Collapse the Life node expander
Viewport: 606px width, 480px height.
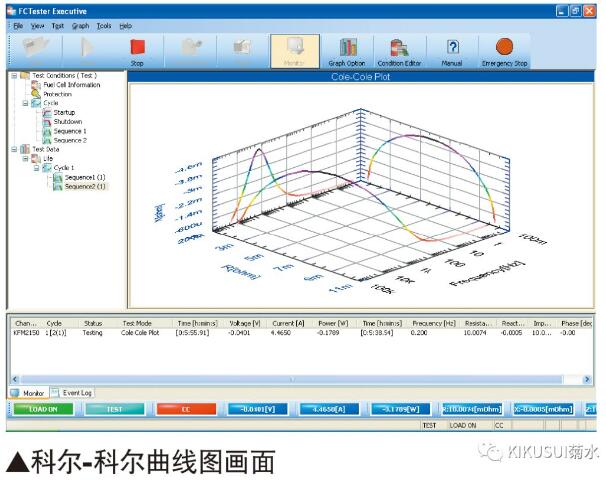(x=25, y=158)
